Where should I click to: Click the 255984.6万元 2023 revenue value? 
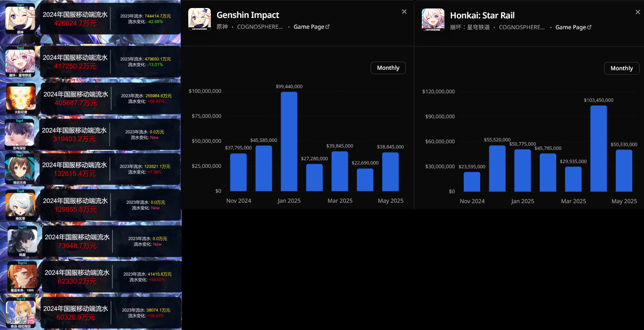point(159,96)
